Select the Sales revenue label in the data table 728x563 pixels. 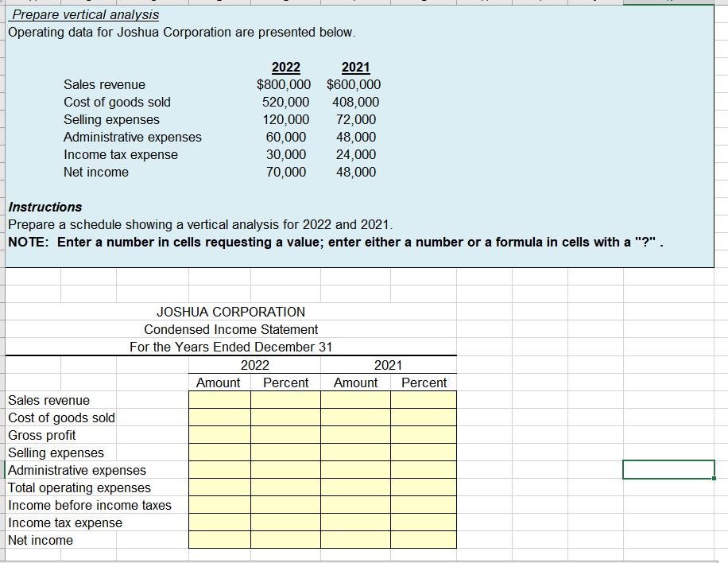click(x=104, y=84)
